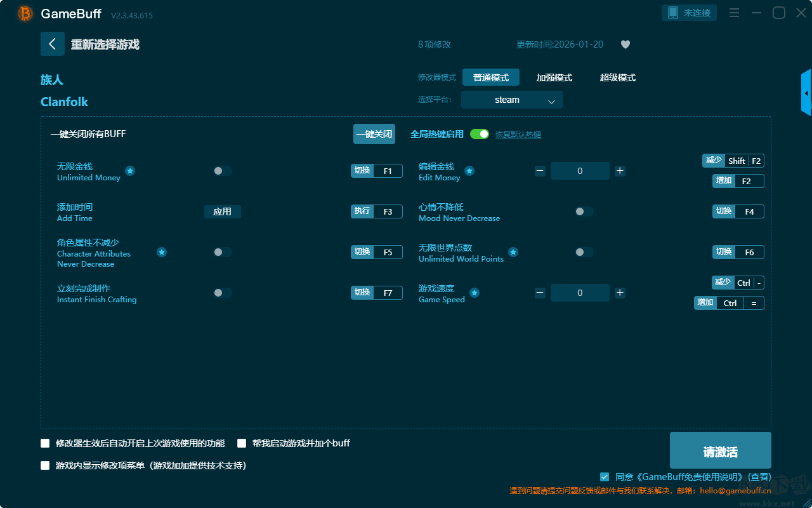
Task: Disable the global hotkey switch
Action: [480, 134]
